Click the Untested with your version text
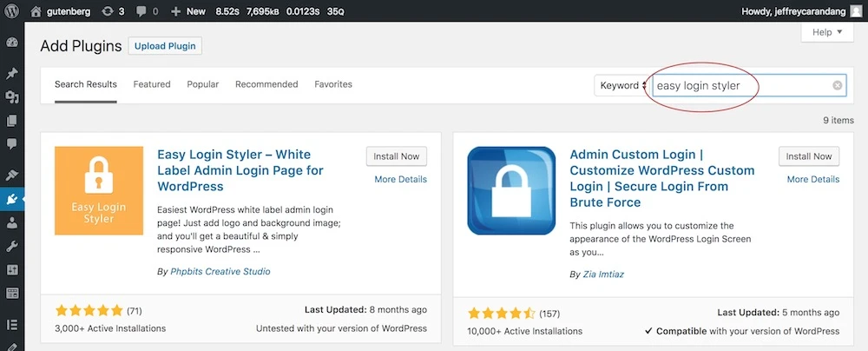Screen dimensions: 868x351 (341, 328)
